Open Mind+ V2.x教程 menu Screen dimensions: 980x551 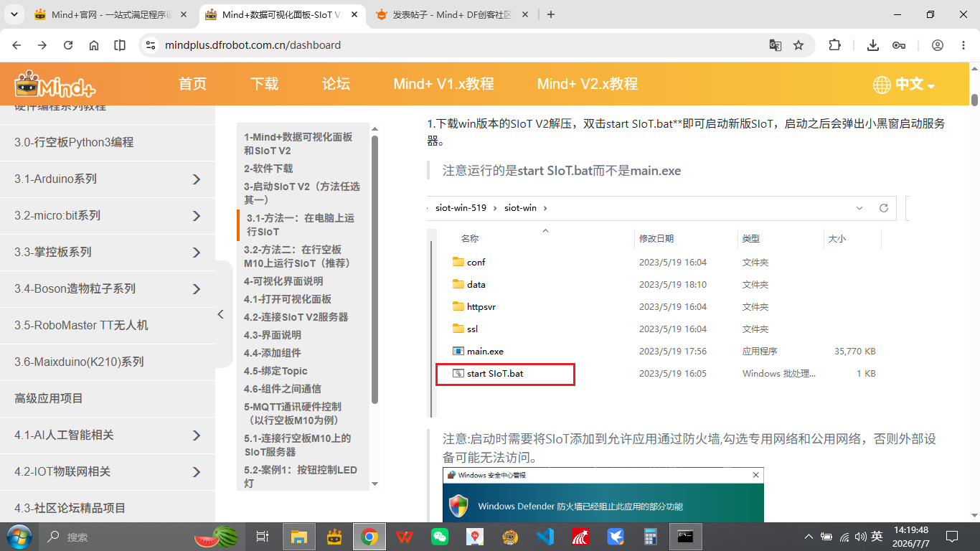588,84
